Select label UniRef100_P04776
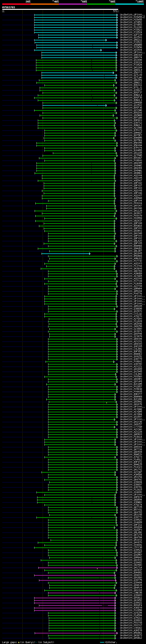Image resolution: width=146 pixels, height=644 pixels. [131, 294]
